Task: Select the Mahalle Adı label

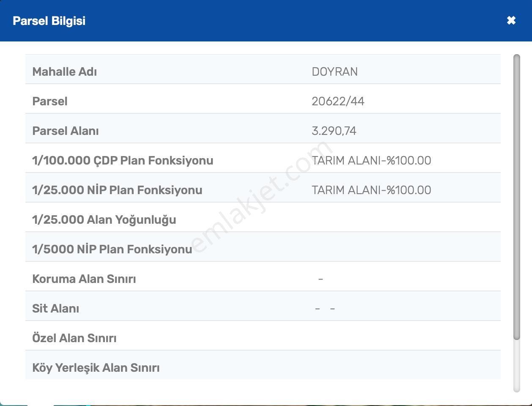Action: point(64,71)
